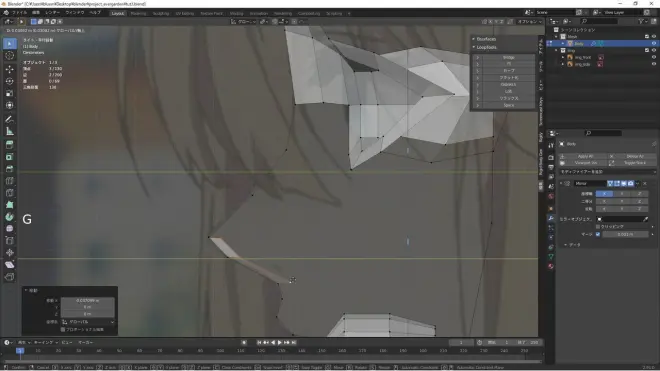
Task: Toggle the Clipping checkbox in Mirror modifier
Action: pyautogui.click(x=598, y=227)
